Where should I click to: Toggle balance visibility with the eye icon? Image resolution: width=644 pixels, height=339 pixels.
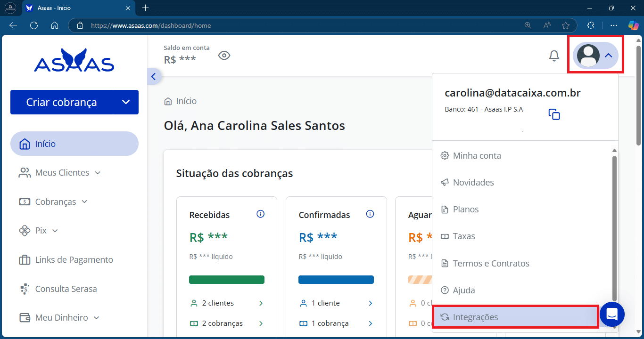pos(224,55)
